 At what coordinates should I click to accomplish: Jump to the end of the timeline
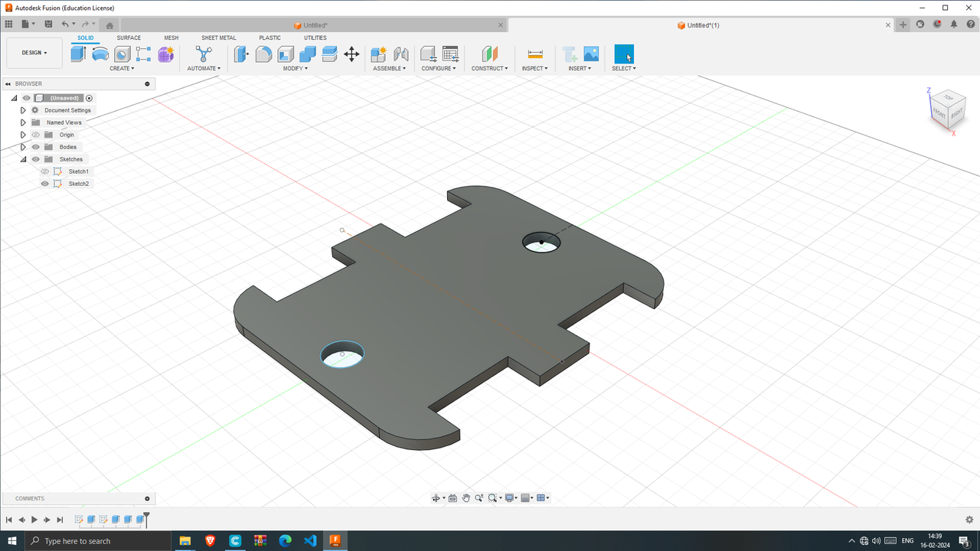60,520
